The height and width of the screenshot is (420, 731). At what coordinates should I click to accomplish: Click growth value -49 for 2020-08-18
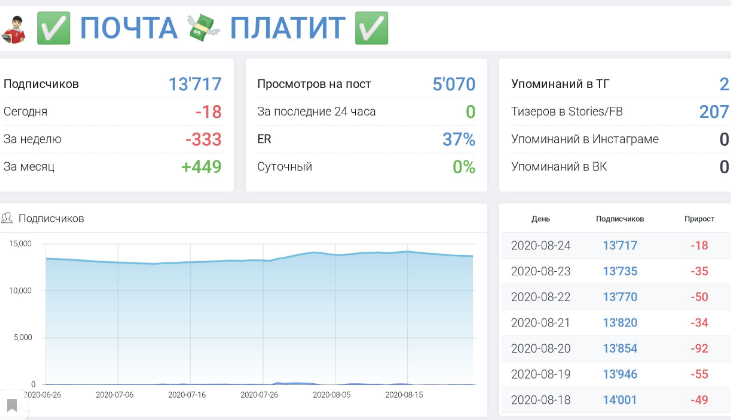(699, 399)
